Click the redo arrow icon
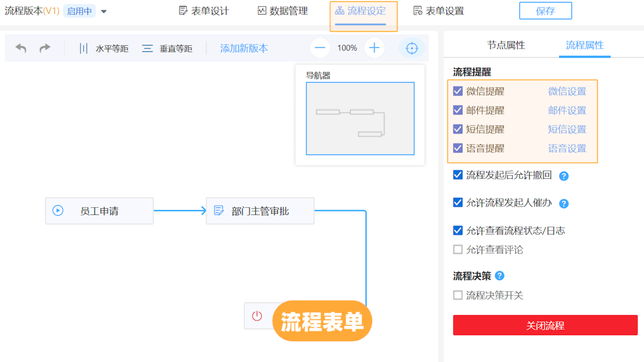This screenshot has width=644, height=362. tap(45, 48)
